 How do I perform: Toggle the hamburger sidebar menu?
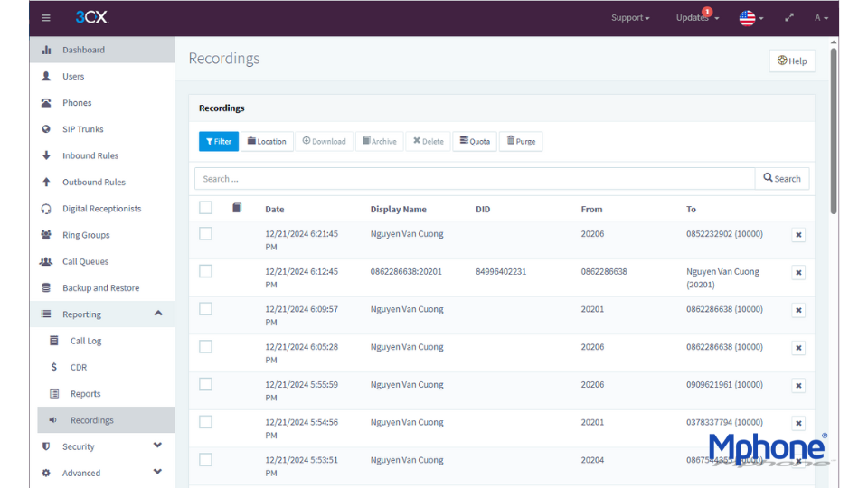pyautogui.click(x=46, y=18)
